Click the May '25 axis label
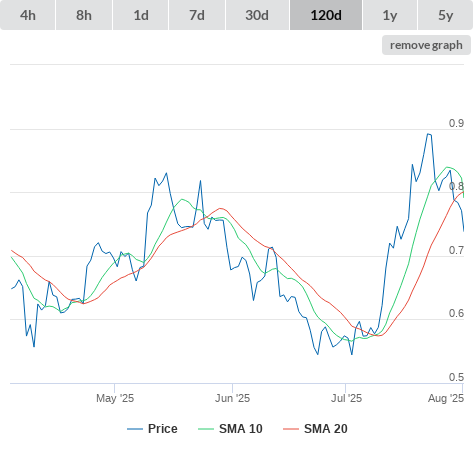This screenshot has height=455, width=474. [x=115, y=398]
